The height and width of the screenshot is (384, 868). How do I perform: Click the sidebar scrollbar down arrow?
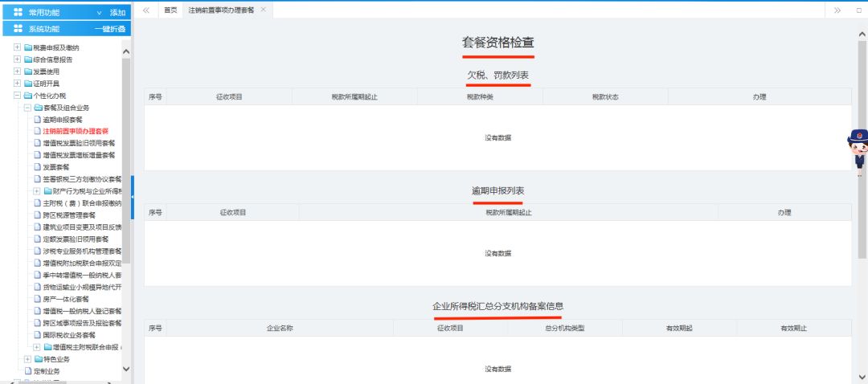click(x=125, y=369)
